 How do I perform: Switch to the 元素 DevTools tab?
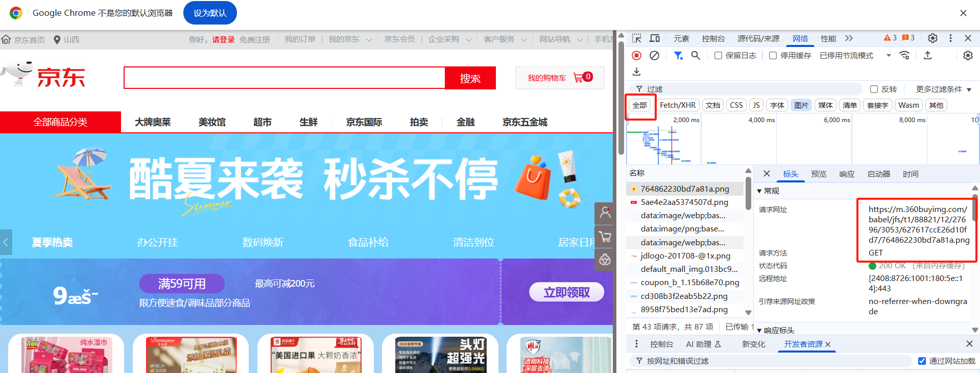(681, 38)
